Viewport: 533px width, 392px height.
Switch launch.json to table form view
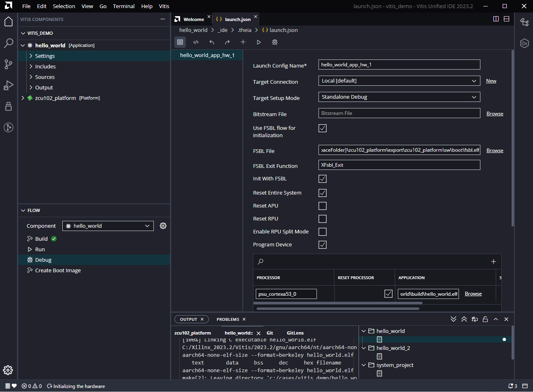tap(180, 42)
